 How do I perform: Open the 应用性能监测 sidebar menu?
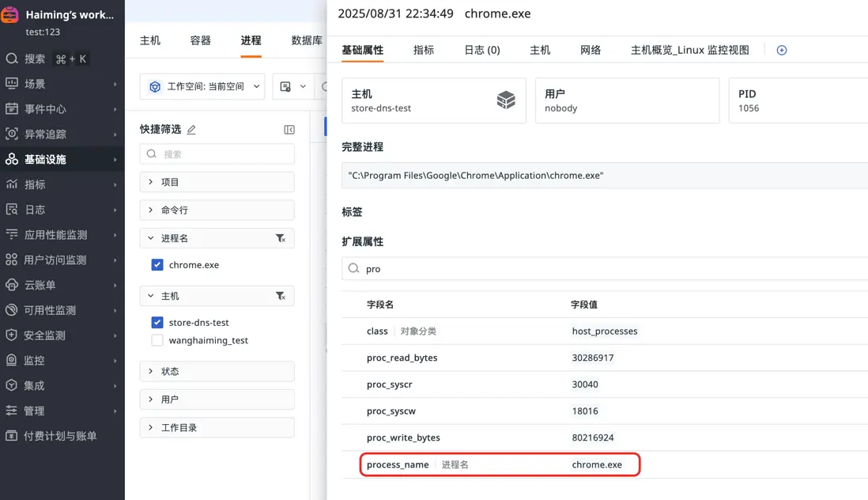[62, 234]
